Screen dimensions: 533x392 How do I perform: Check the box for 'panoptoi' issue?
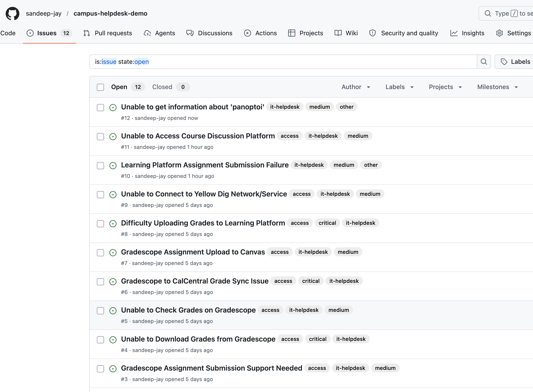tap(100, 108)
